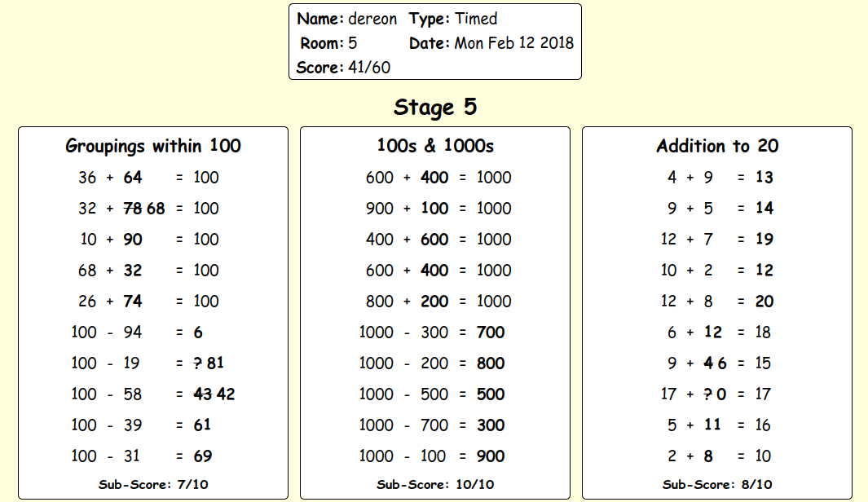868x502 pixels.
Task: Click the total score '41/60'
Action: coord(369,68)
